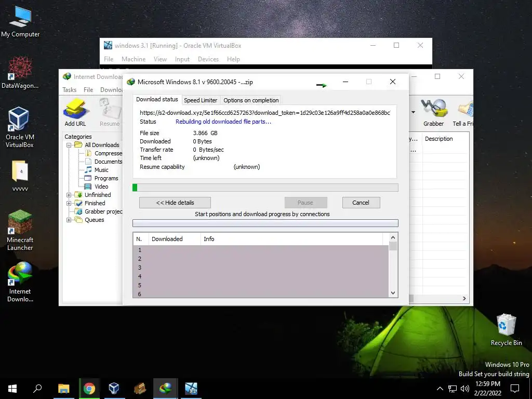Screen dimensions: 532x399
Task: Open File Explorer from taskbar
Action: coord(63,389)
